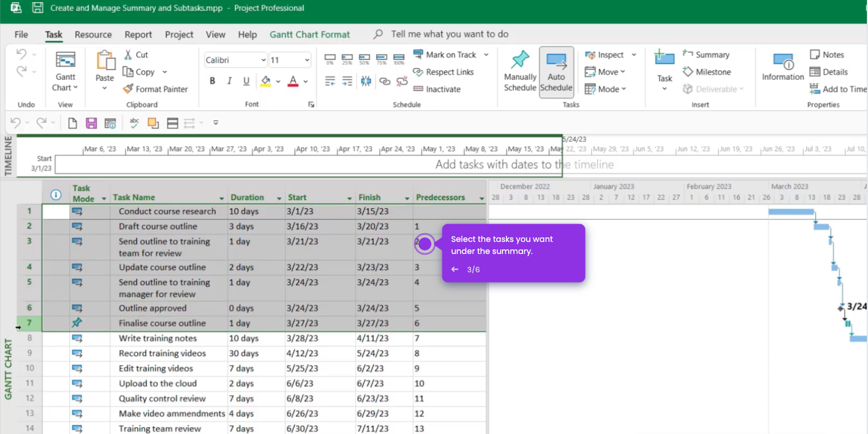Click the Paste clipboard icon
Viewport: 868px width, 434px height.
105,61
